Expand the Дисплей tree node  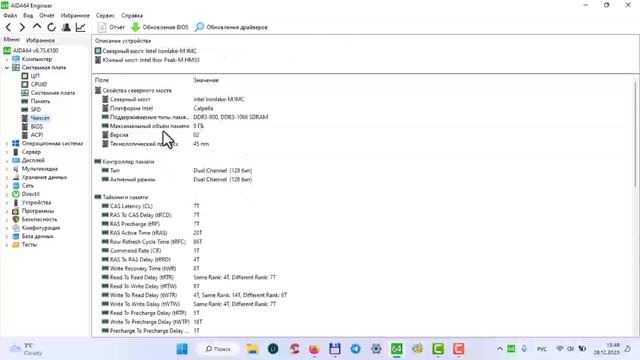pyautogui.click(x=7, y=160)
